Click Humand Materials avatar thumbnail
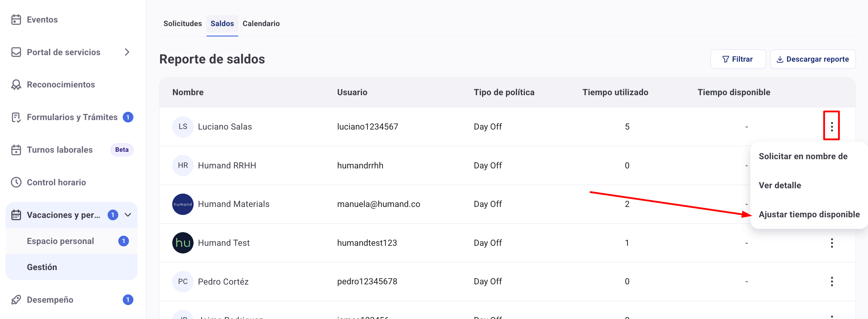 [183, 204]
